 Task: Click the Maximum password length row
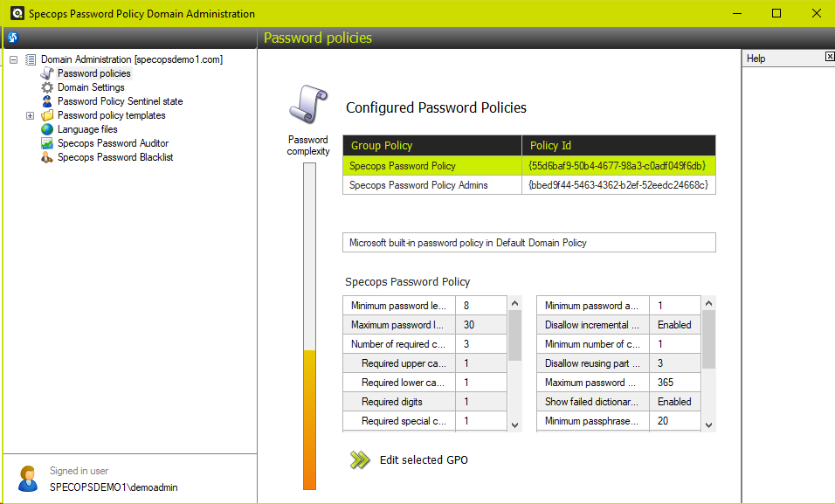coord(425,324)
